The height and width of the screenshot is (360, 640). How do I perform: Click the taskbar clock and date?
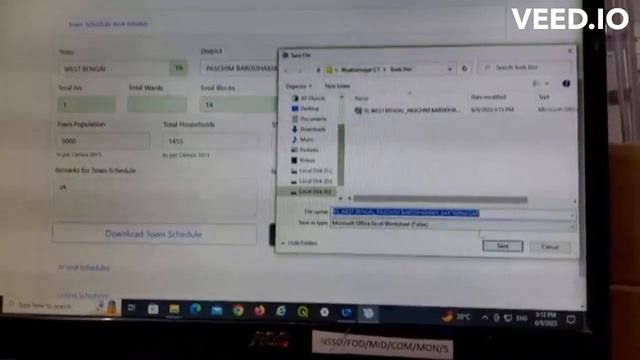[x=546, y=319]
